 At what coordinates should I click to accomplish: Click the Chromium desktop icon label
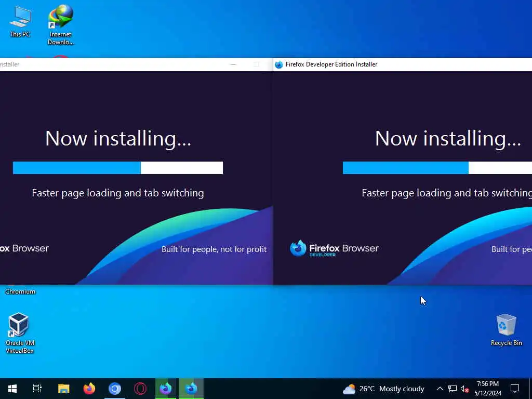20,291
